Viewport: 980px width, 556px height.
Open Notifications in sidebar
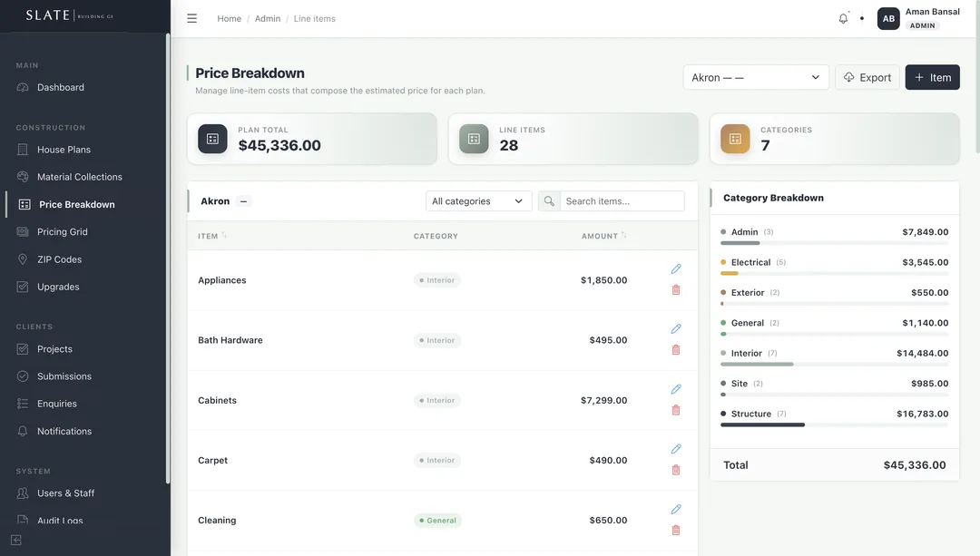[x=64, y=432]
